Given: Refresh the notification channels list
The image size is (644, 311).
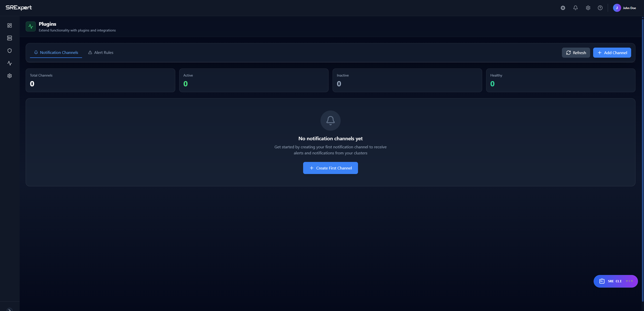Looking at the screenshot, I should click(x=576, y=52).
